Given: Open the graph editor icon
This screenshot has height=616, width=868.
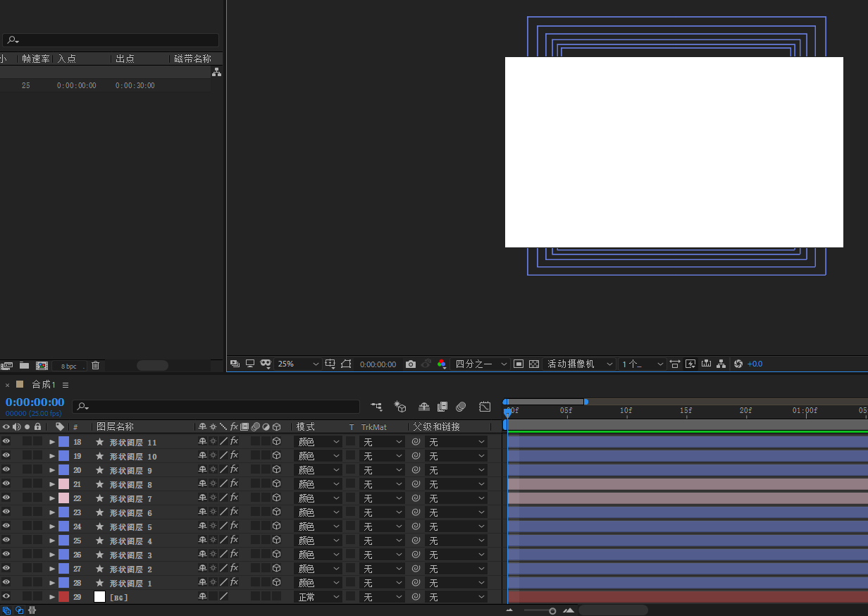Looking at the screenshot, I should click(485, 407).
